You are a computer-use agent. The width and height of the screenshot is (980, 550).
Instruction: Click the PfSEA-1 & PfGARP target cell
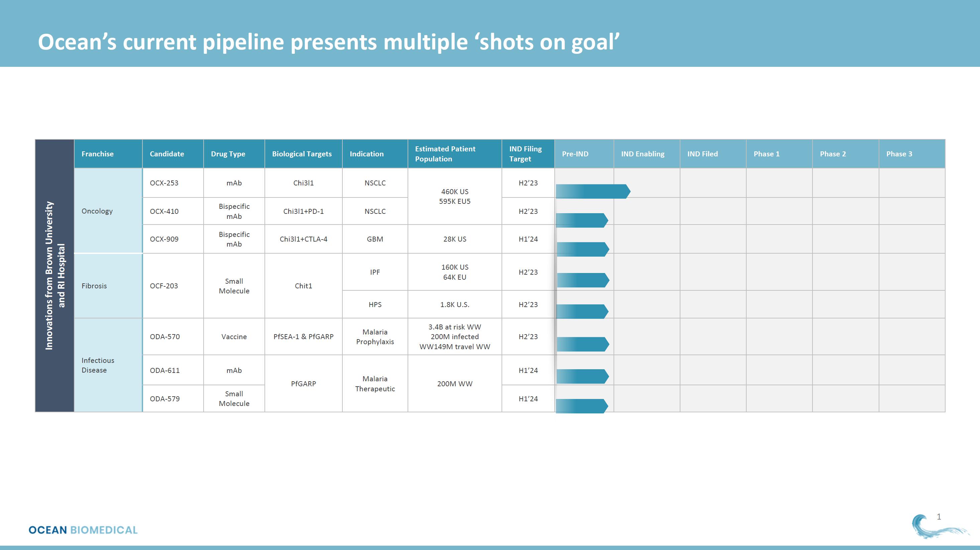click(303, 337)
